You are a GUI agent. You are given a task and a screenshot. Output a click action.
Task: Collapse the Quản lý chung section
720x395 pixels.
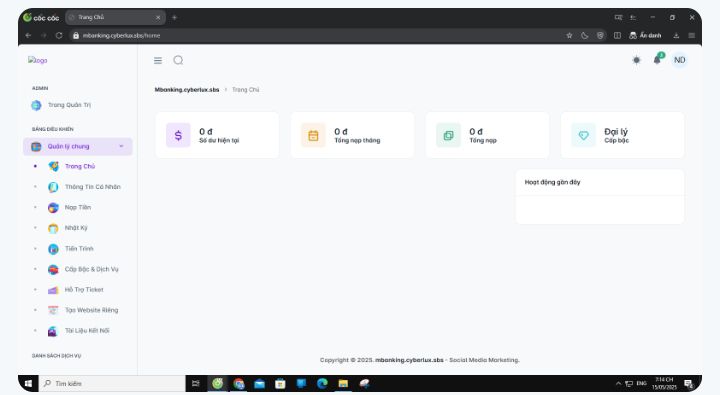click(x=78, y=147)
